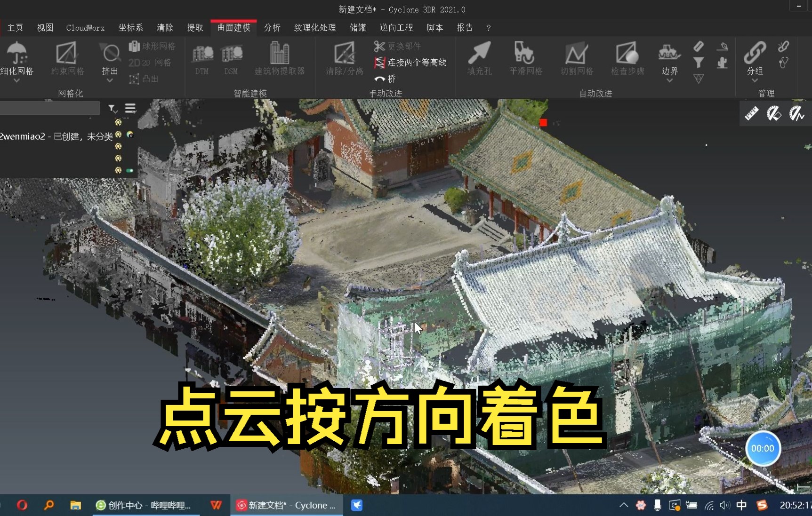Select the 平滑网格 smooth mesh roller icon
The height and width of the screenshot is (516, 812).
524,53
